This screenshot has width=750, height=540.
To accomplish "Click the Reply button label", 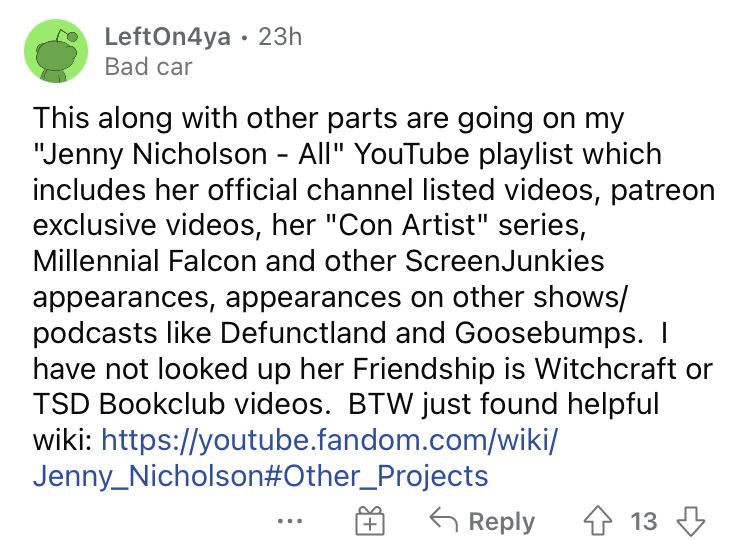I will [x=502, y=521].
